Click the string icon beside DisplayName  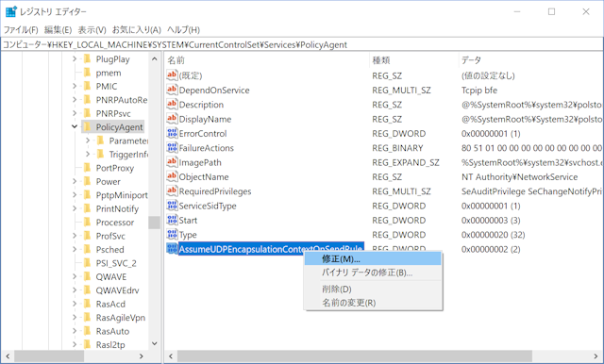click(x=172, y=119)
